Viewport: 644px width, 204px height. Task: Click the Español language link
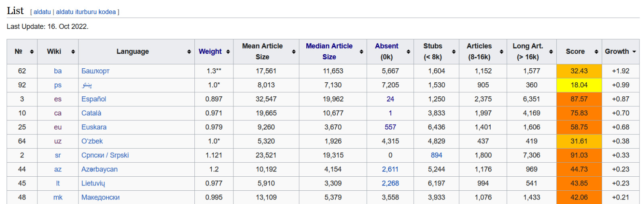[94, 99]
